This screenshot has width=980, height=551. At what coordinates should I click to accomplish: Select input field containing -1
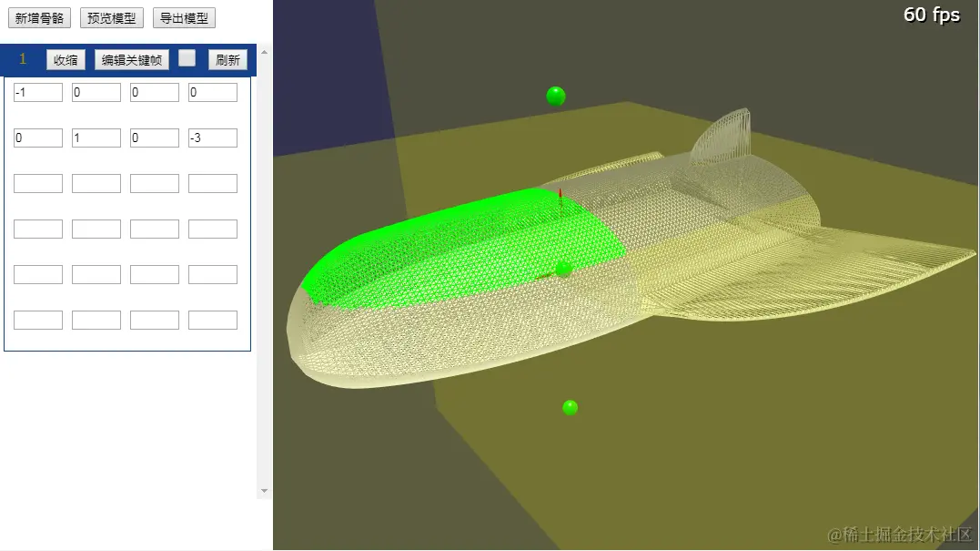point(38,93)
